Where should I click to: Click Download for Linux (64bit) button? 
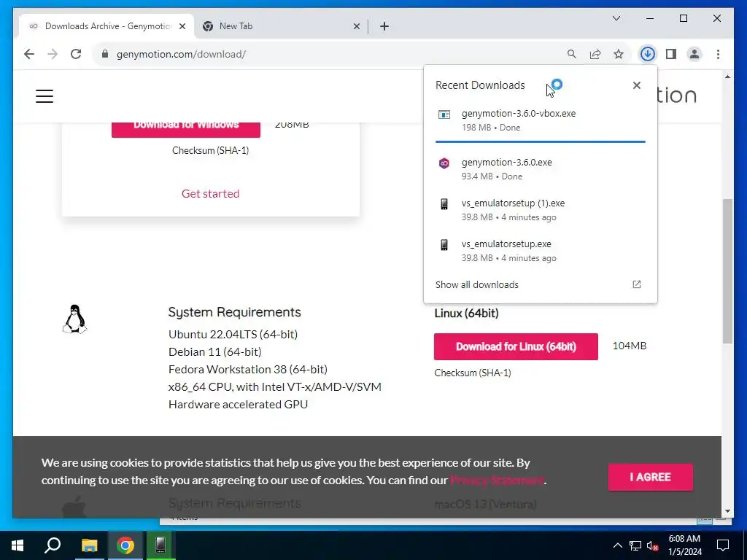pyautogui.click(x=516, y=346)
